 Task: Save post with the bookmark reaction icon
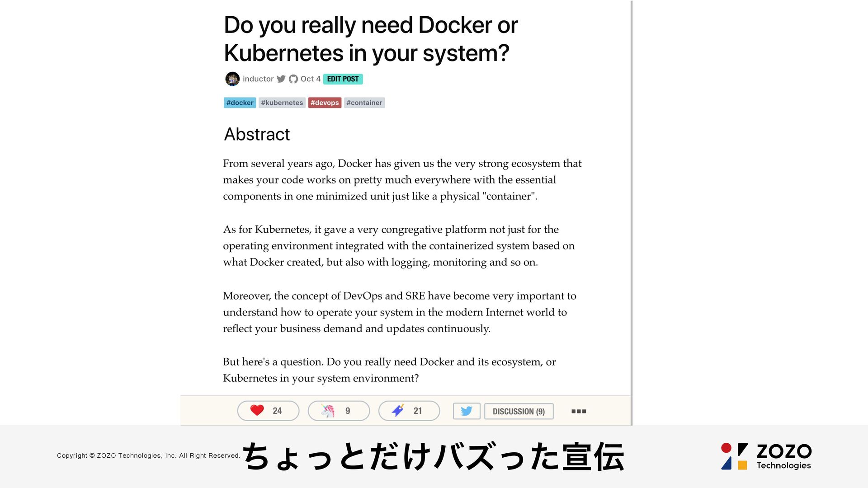pos(398,410)
